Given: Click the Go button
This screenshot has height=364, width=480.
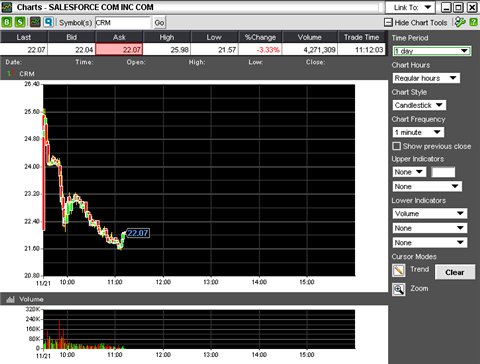Looking at the screenshot, I should 159,23.
